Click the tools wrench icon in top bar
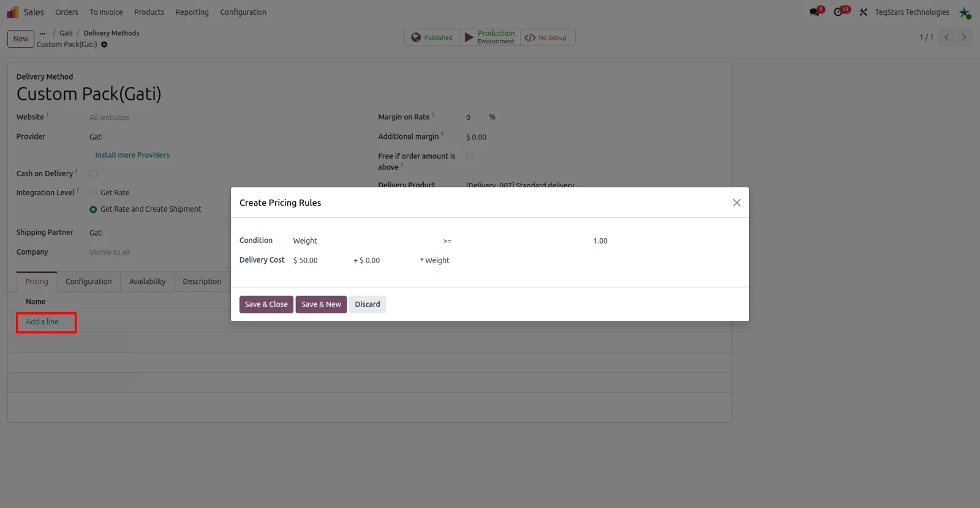Viewport: 980px width, 508px height. pos(863,12)
